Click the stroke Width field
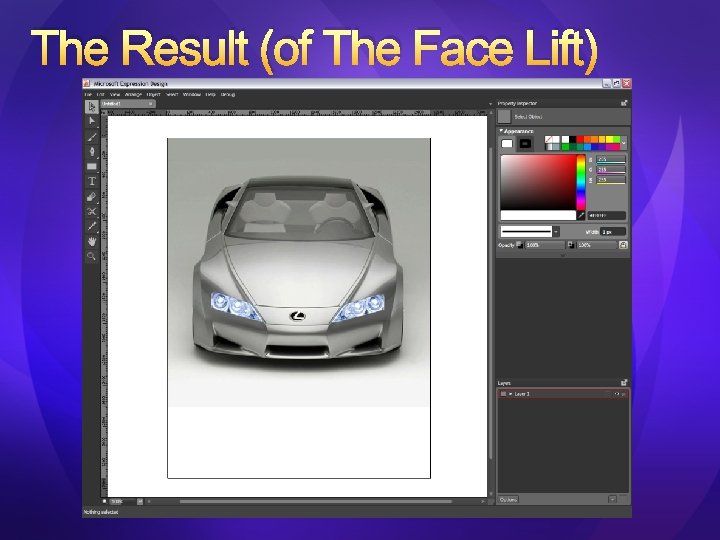Screen dimensions: 720x540 [613, 232]
